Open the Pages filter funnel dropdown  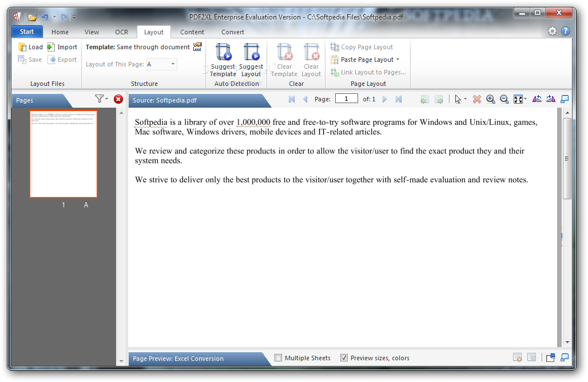(101, 99)
